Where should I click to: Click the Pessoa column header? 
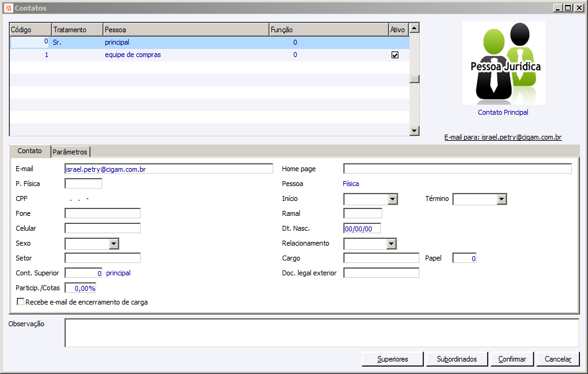point(186,30)
